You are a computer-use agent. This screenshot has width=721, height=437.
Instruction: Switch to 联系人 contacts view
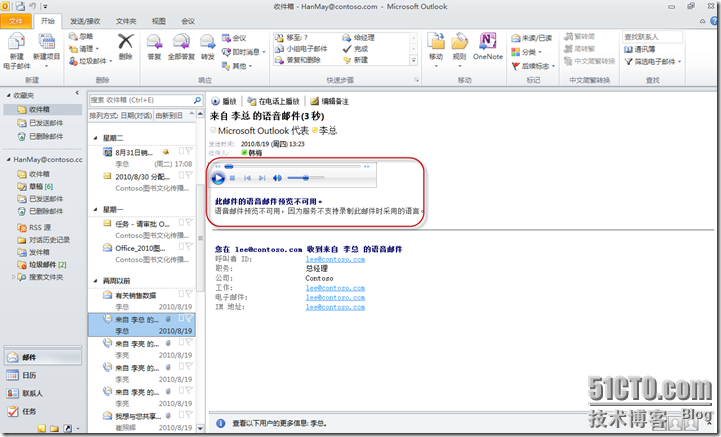(43, 393)
